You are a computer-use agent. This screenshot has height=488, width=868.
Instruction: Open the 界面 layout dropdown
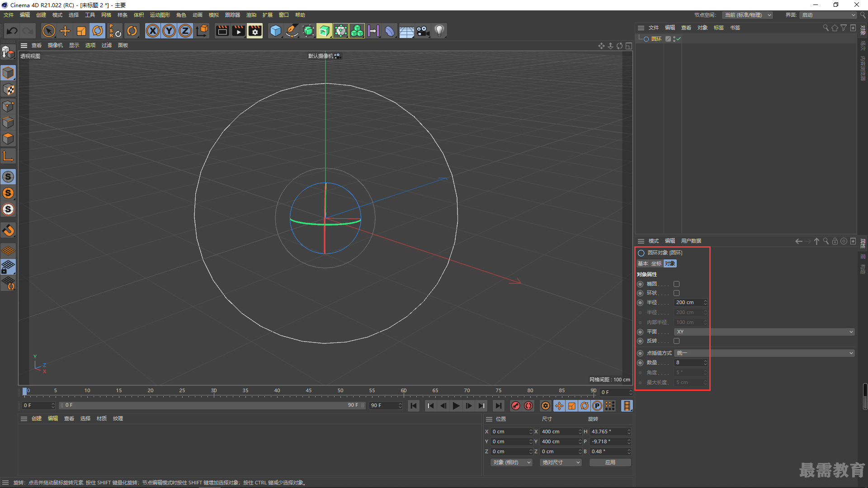[x=828, y=15]
